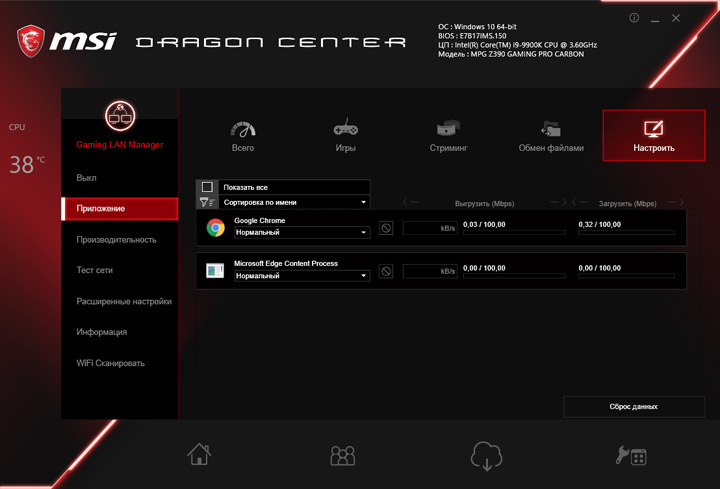Block Microsoft Edge Content Process traffic
The width and height of the screenshot is (720, 489).
click(386, 271)
